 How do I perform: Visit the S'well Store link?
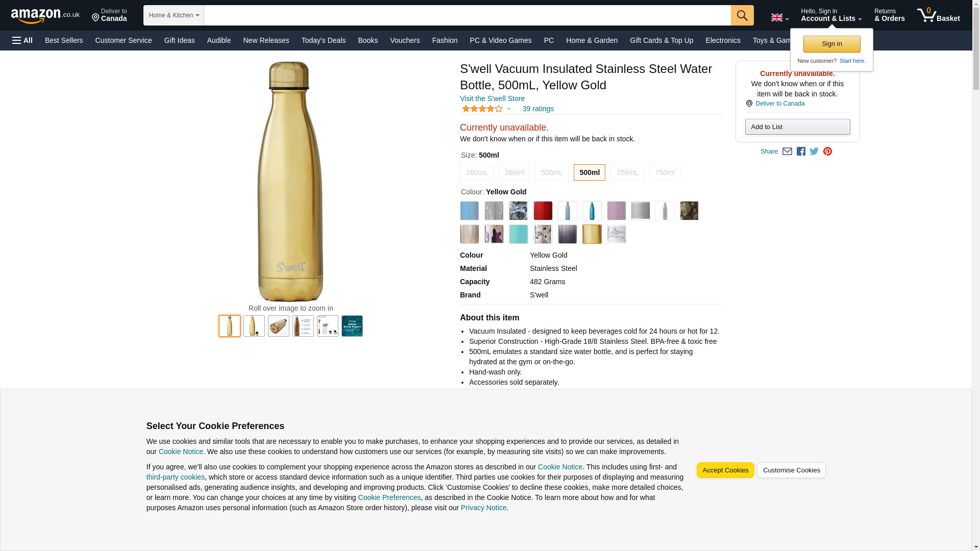pos(492,98)
